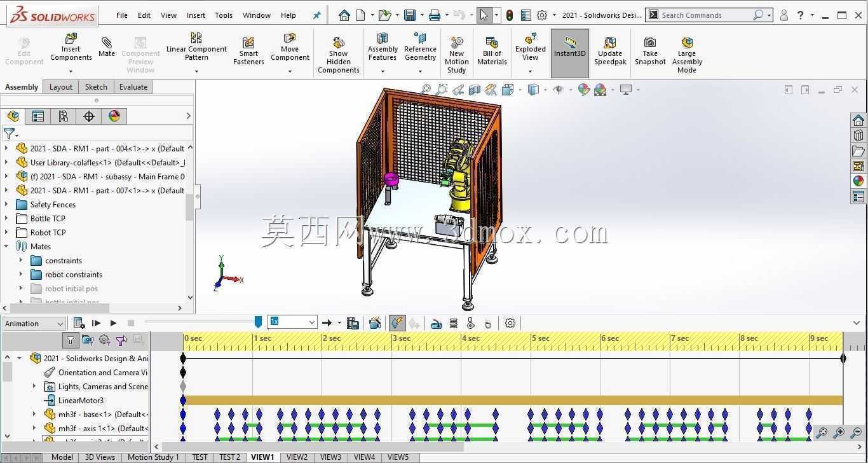Toggle Filter Driving in the motion tree
The image size is (868, 463).
tap(104, 340)
